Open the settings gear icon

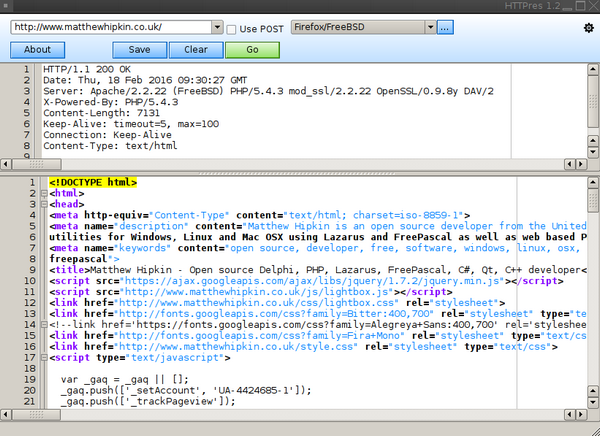[x=589, y=28]
